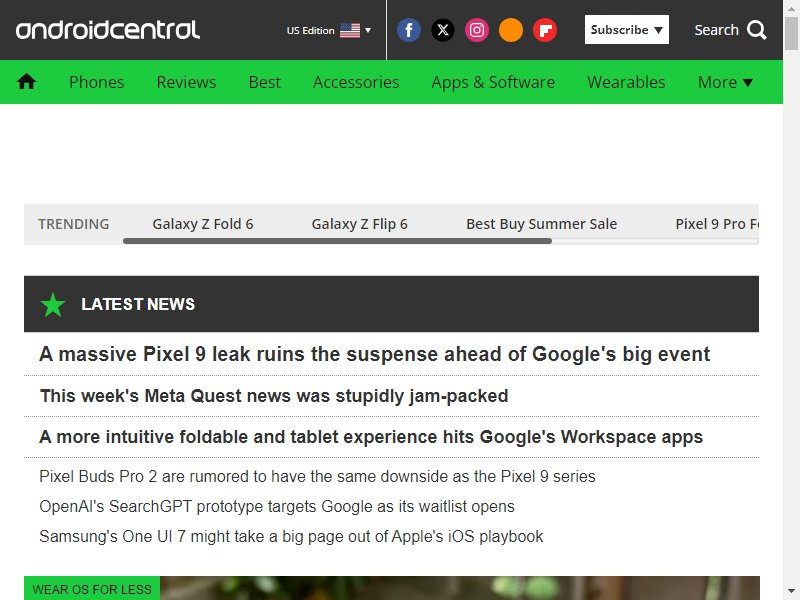
Task: Expand the More navigation menu
Action: (725, 82)
